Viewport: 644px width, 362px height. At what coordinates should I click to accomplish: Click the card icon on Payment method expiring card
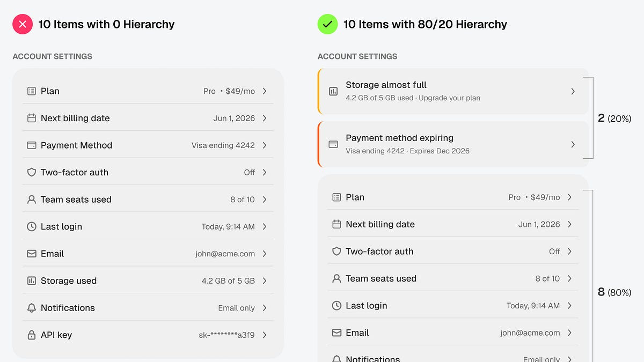coord(333,144)
